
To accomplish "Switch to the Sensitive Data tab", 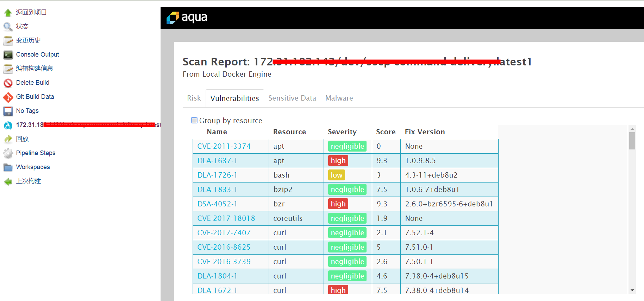I will coord(292,98).
